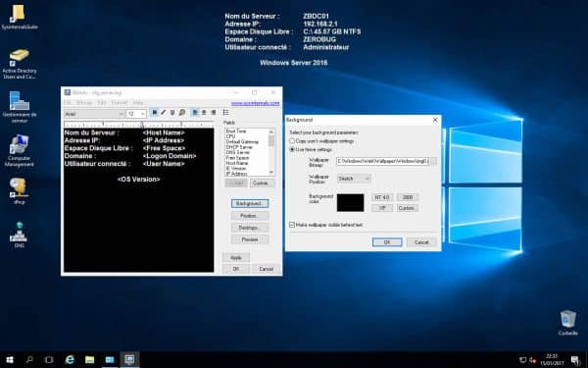This screenshot has width=588, height=368.
Task: Launch Internet Explorer from taskbar
Action: coord(70,360)
